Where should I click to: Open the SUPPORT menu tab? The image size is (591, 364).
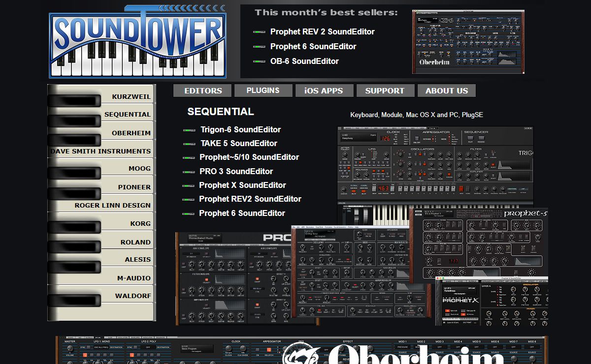(x=385, y=91)
